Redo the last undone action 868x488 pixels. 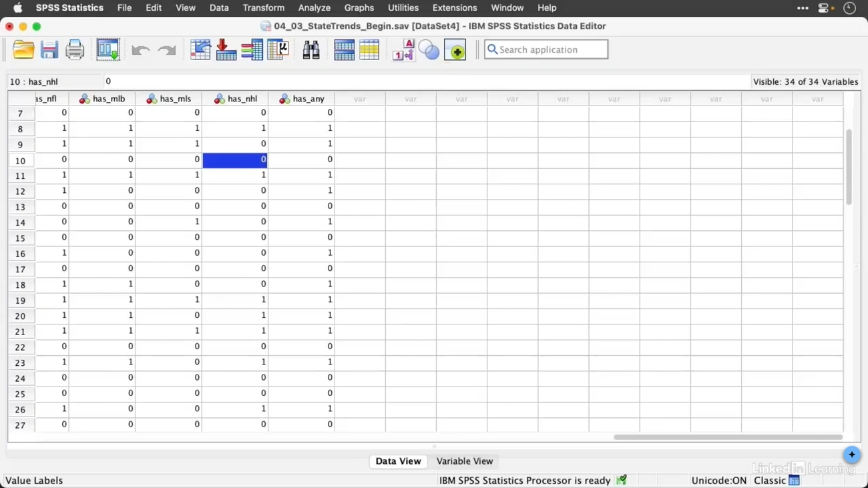(x=166, y=51)
